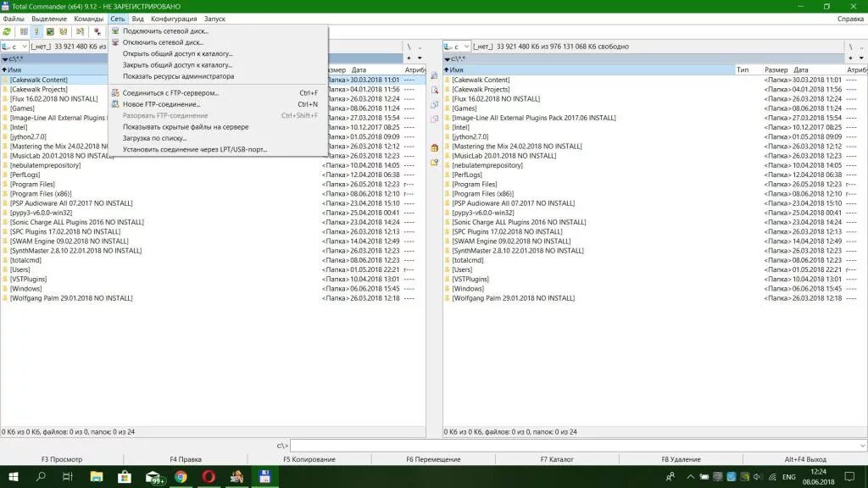Click the disconnect network drive icon in menu
Screen dimensions: 868x488
point(115,42)
